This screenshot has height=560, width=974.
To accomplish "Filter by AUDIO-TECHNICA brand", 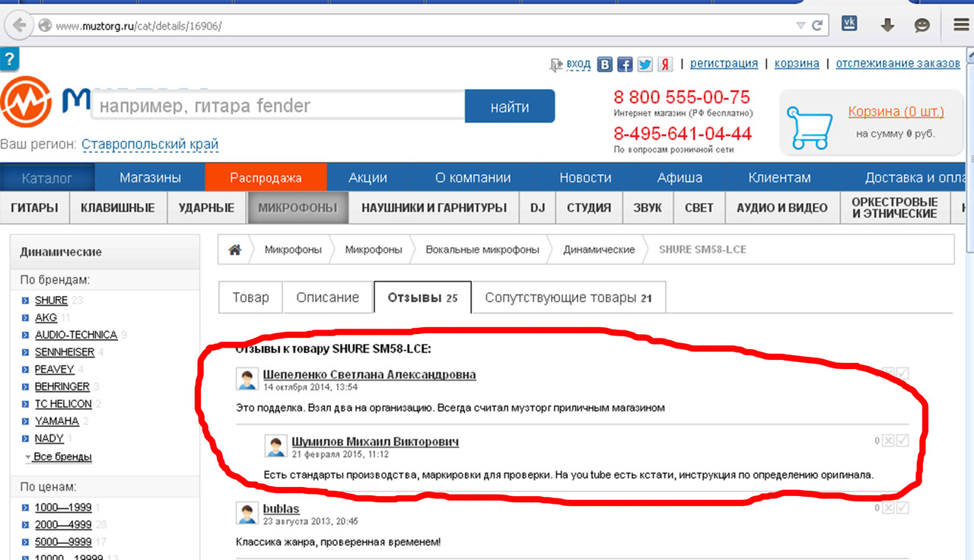I will tap(76, 335).
